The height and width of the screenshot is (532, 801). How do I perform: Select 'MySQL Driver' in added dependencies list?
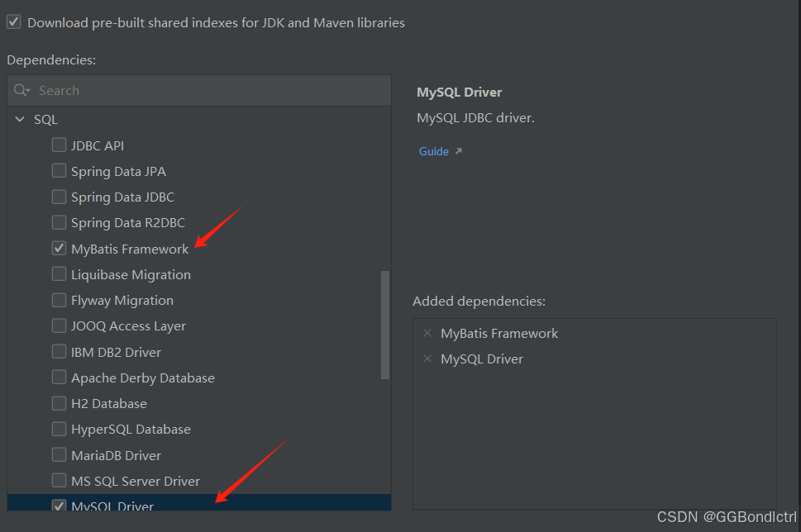coord(482,359)
